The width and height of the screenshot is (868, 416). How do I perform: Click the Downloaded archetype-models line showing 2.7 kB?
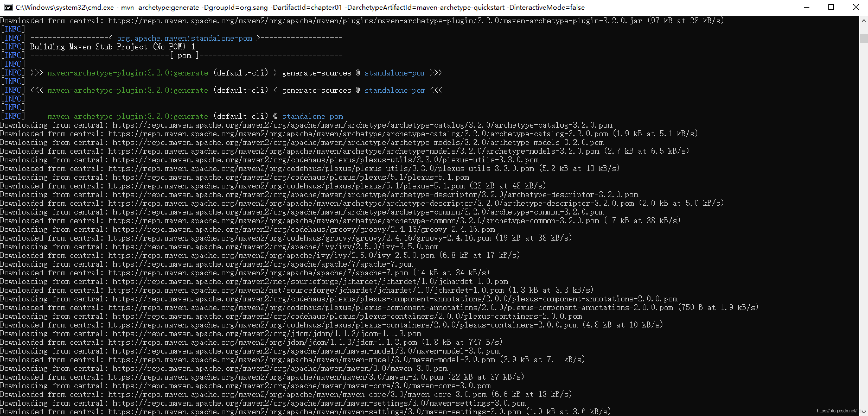344,151
